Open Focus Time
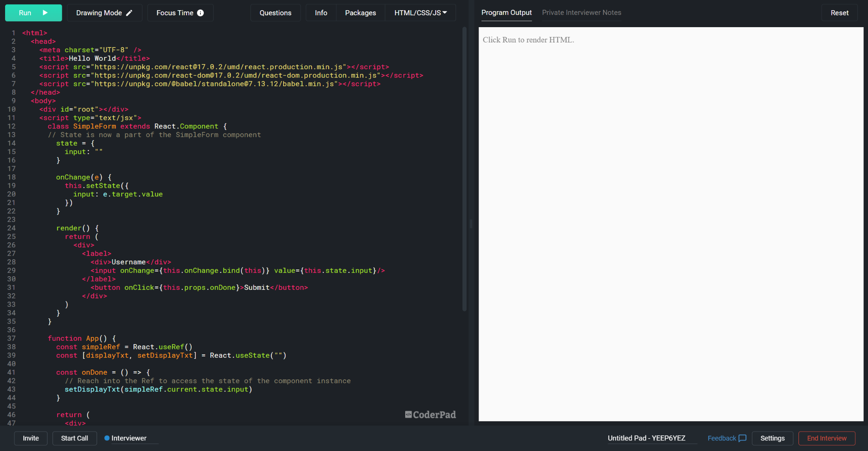Image resolution: width=868 pixels, height=451 pixels. coord(180,13)
